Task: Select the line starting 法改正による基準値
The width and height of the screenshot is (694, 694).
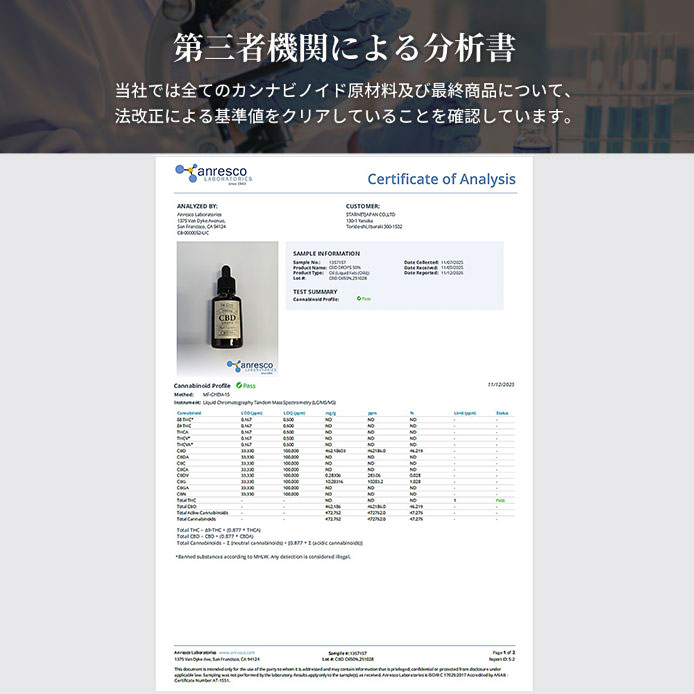Action: pyautogui.click(x=344, y=116)
